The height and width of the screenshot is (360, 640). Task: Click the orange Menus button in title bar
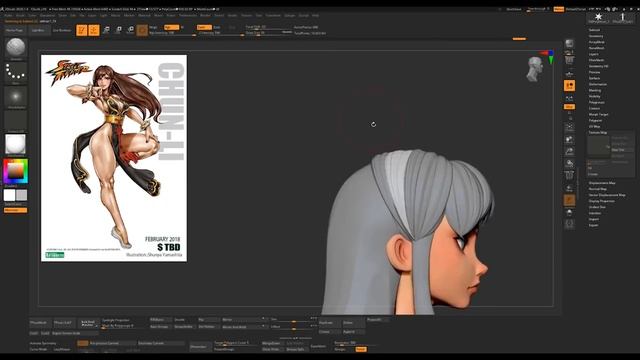click(559, 9)
